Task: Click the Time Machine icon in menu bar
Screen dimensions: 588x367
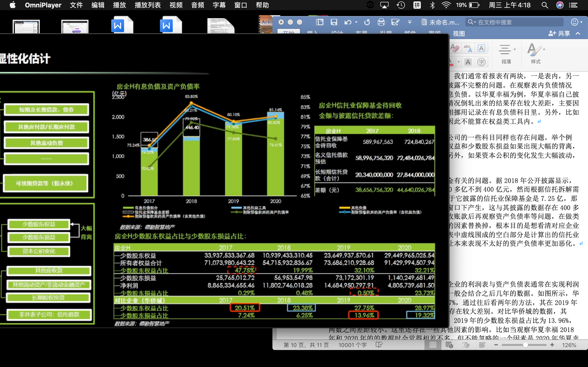Action: coord(401,5)
